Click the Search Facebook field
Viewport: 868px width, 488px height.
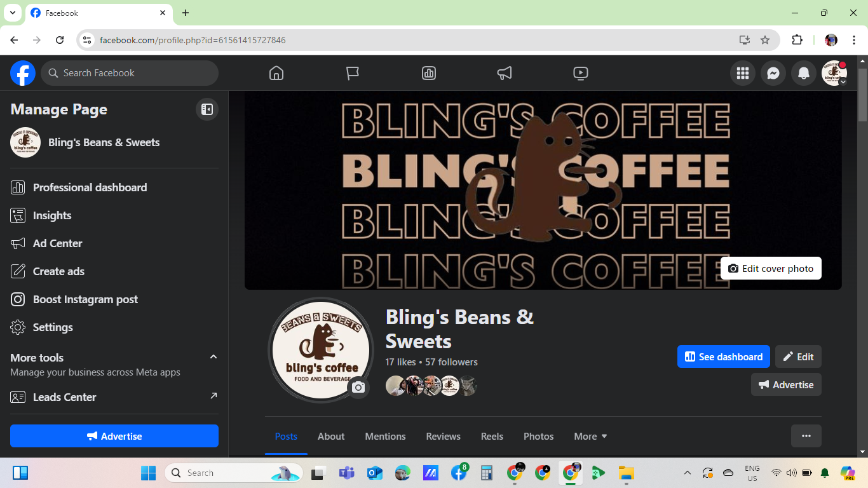130,73
